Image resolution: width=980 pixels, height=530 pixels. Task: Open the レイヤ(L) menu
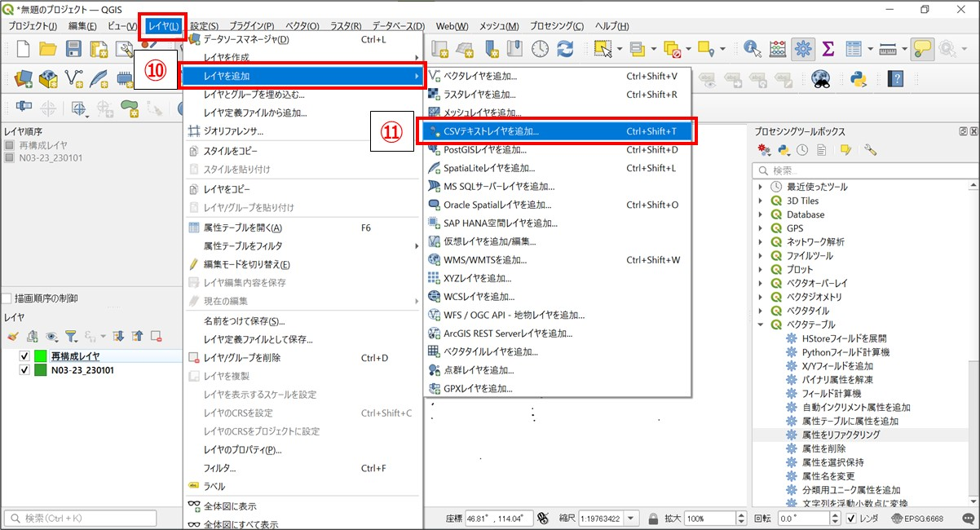[163, 26]
